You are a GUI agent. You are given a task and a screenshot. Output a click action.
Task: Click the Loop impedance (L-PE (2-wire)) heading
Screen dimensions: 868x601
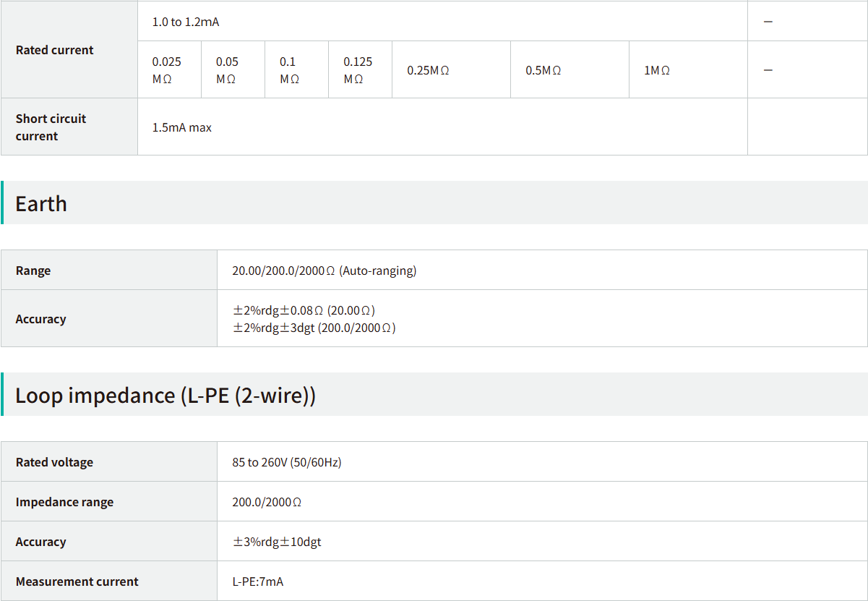point(166,395)
